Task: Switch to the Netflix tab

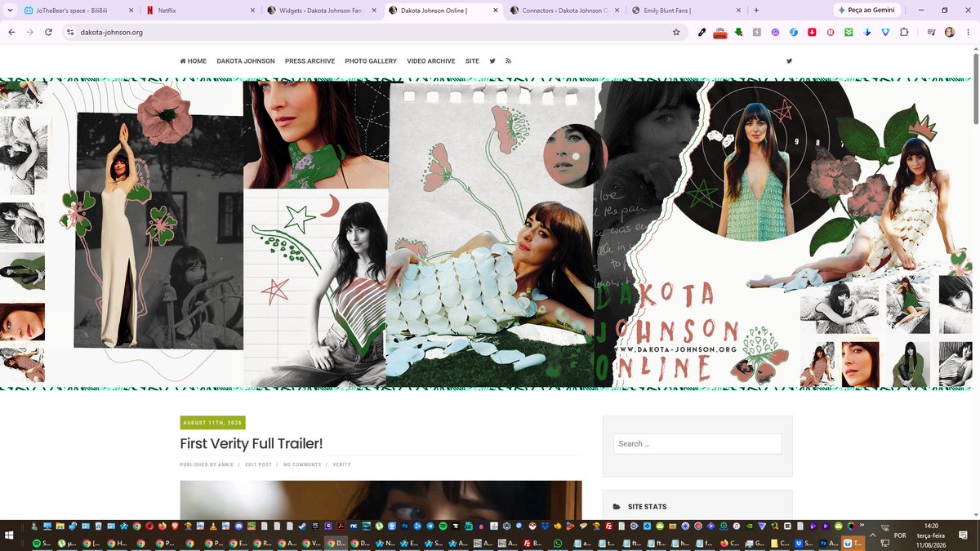Action: click(200, 11)
